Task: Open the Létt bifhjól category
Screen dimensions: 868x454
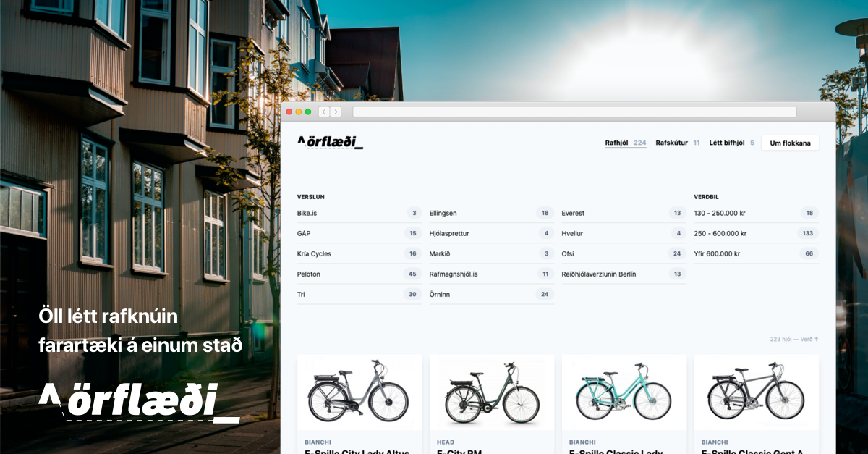Action: 726,143
